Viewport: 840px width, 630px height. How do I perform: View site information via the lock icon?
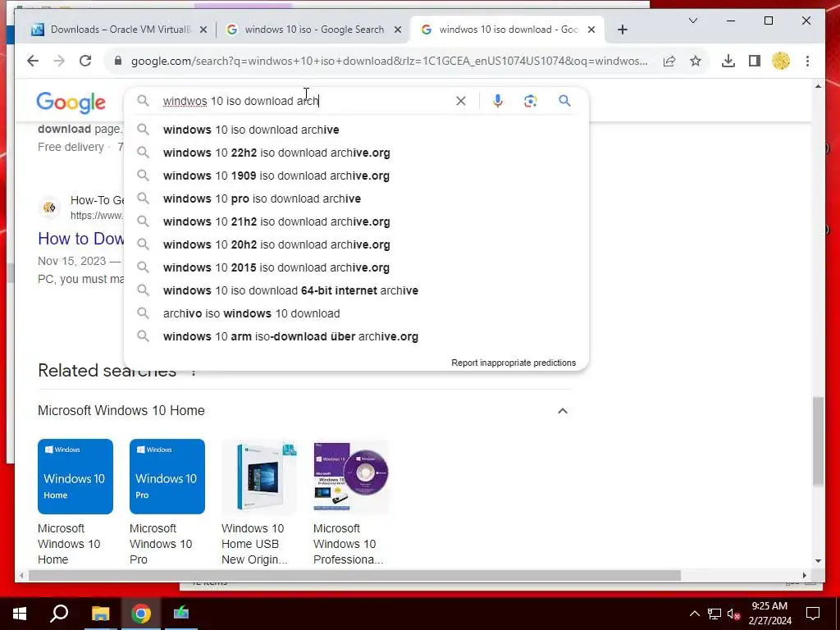pos(118,61)
